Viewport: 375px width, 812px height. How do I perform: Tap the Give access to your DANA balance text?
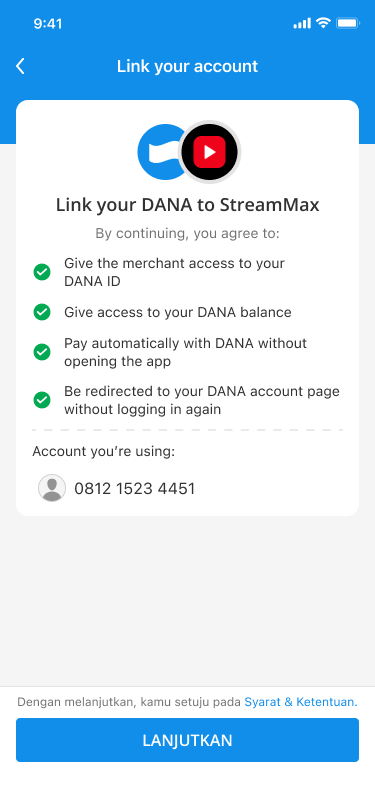(178, 312)
